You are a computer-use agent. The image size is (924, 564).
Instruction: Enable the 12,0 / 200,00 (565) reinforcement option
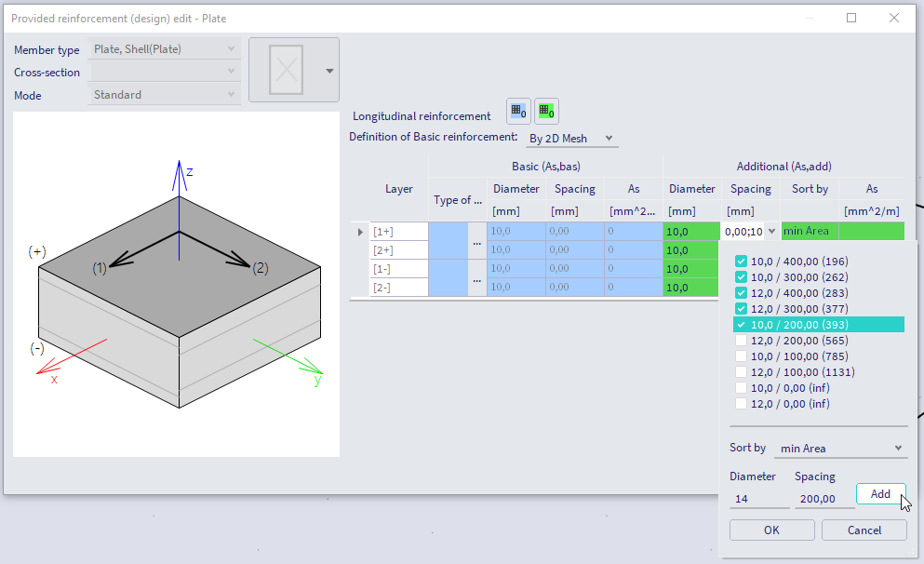pos(741,340)
